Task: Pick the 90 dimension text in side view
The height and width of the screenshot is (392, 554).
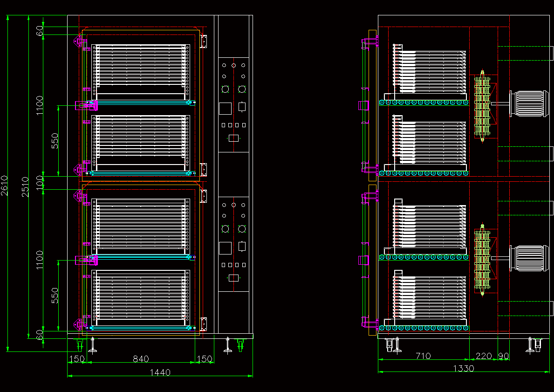Action: tap(504, 356)
